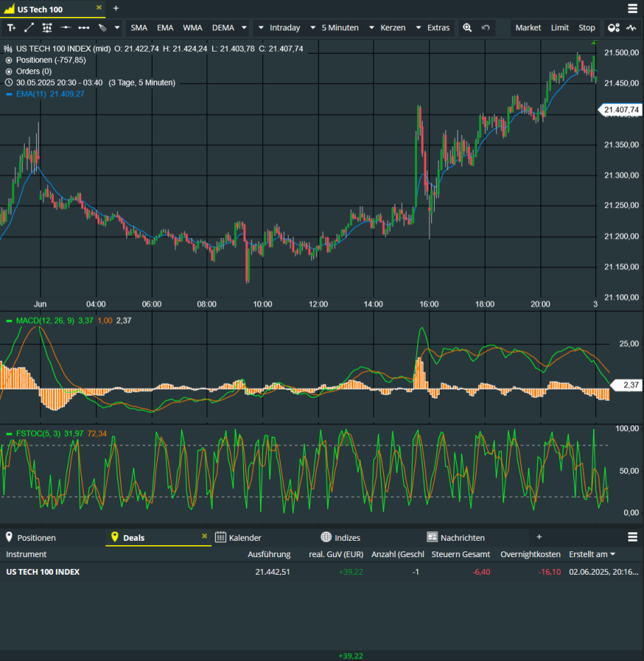
Task: Open 5 Minuten interval dropdown
Action: [335, 28]
